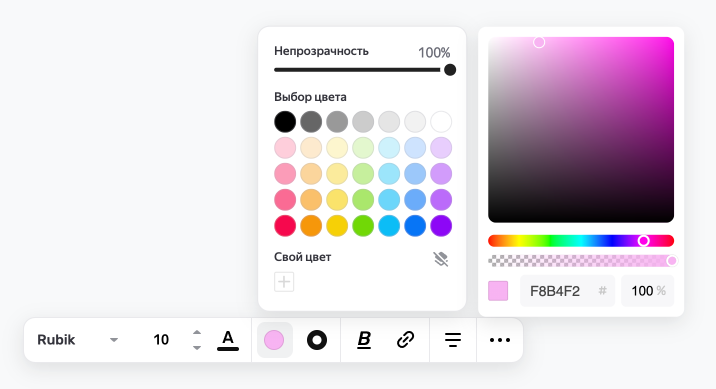Select the white color swatch
716x389 pixels.
(x=441, y=122)
